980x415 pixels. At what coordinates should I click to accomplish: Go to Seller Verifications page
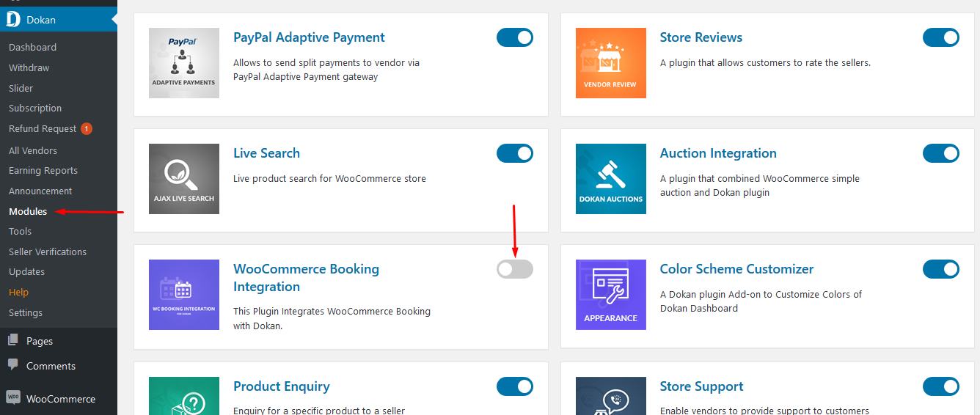coord(48,251)
